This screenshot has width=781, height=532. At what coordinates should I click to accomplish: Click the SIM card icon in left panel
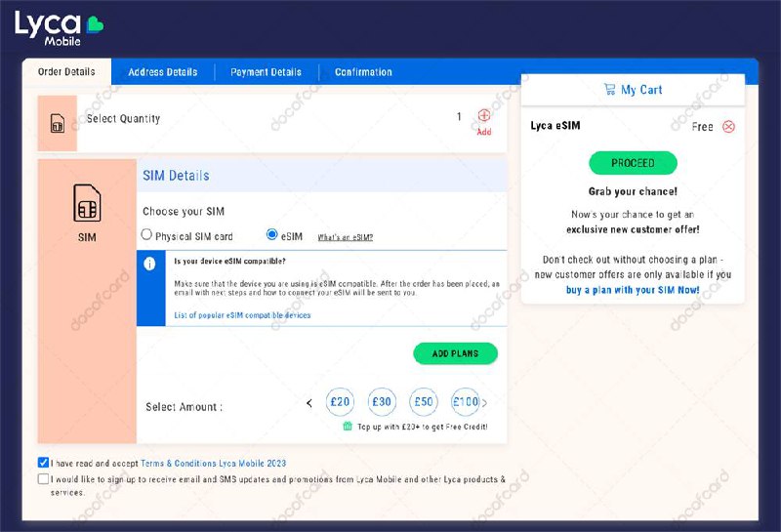coord(87,203)
